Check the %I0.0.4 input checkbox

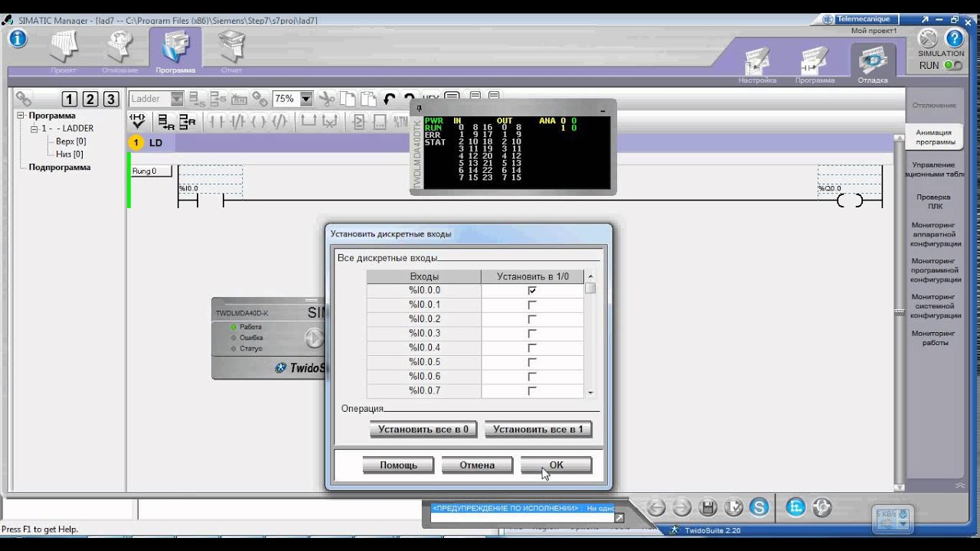click(x=532, y=348)
